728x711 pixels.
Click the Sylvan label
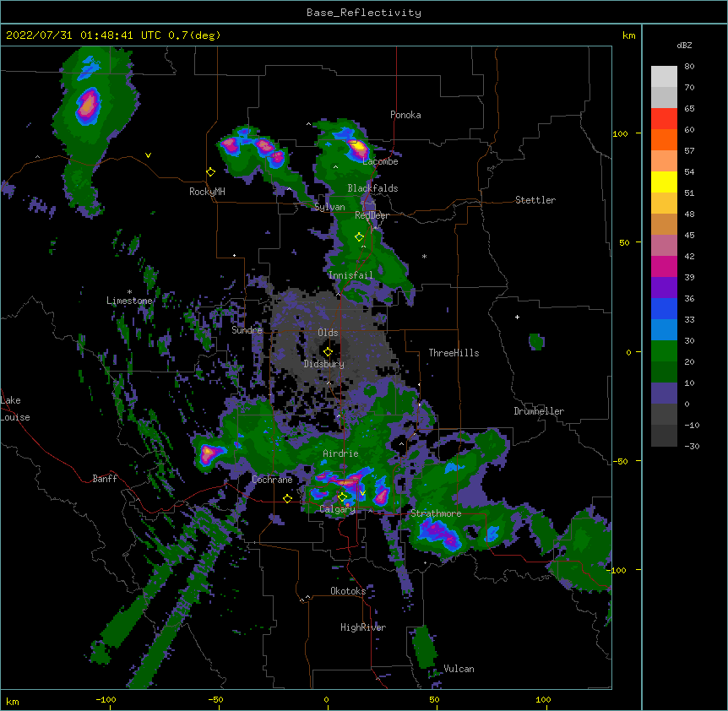coord(329,207)
